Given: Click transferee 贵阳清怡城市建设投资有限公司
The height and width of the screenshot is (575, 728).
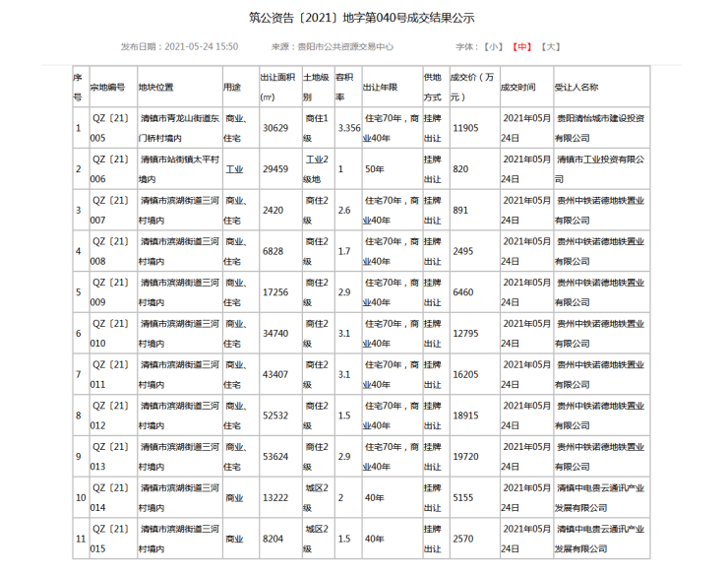Looking at the screenshot, I should [600, 128].
